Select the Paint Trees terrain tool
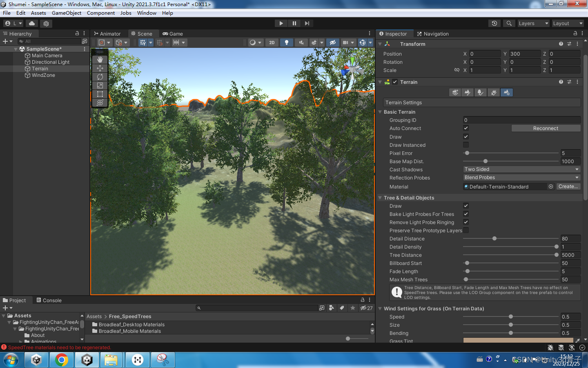 pyautogui.click(x=481, y=92)
